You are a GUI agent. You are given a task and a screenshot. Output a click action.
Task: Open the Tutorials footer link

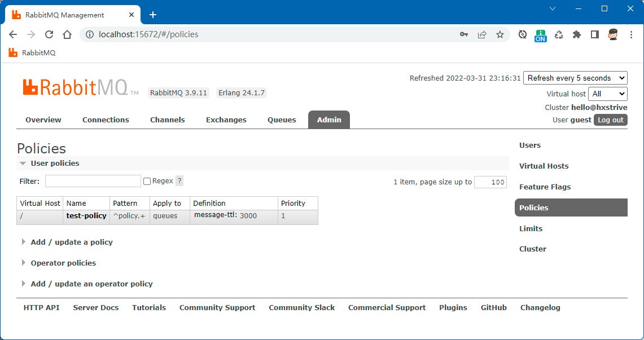tap(149, 308)
